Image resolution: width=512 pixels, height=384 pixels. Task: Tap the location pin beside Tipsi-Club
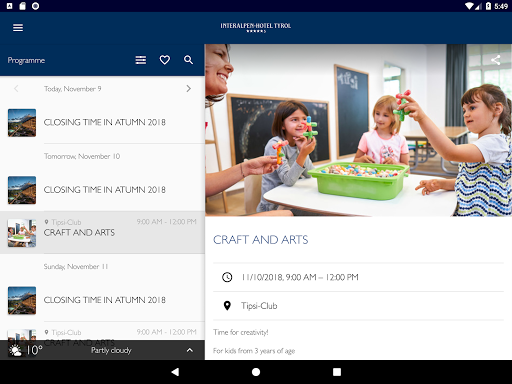(x=227, y=306)
